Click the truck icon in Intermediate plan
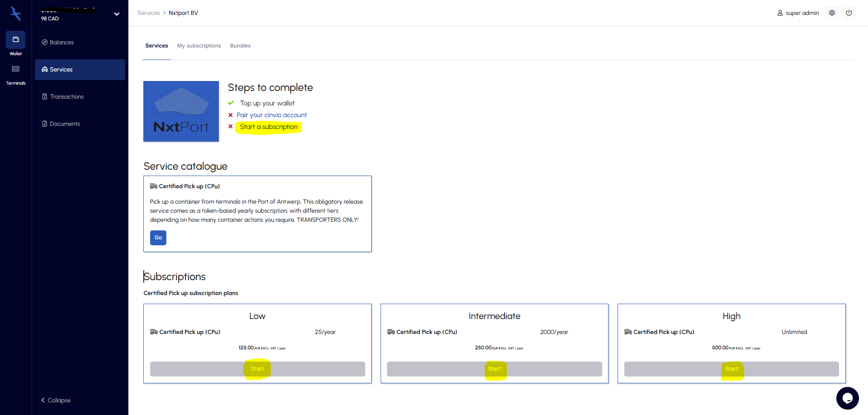 391,332
